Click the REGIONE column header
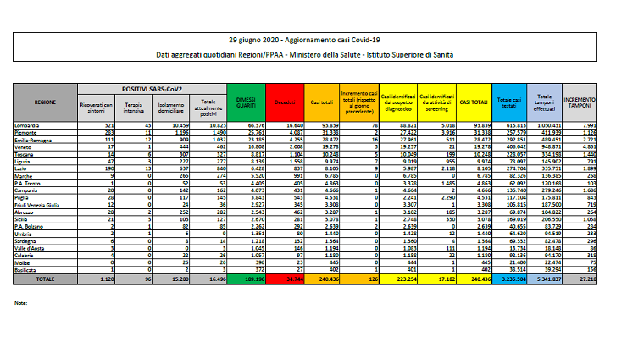The image size is (627, 364). [45, 101]
